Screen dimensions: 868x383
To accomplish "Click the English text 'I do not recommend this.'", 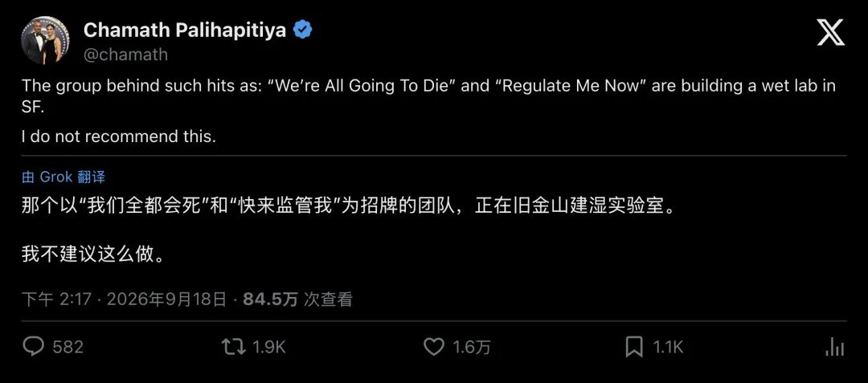I will 118,136.
